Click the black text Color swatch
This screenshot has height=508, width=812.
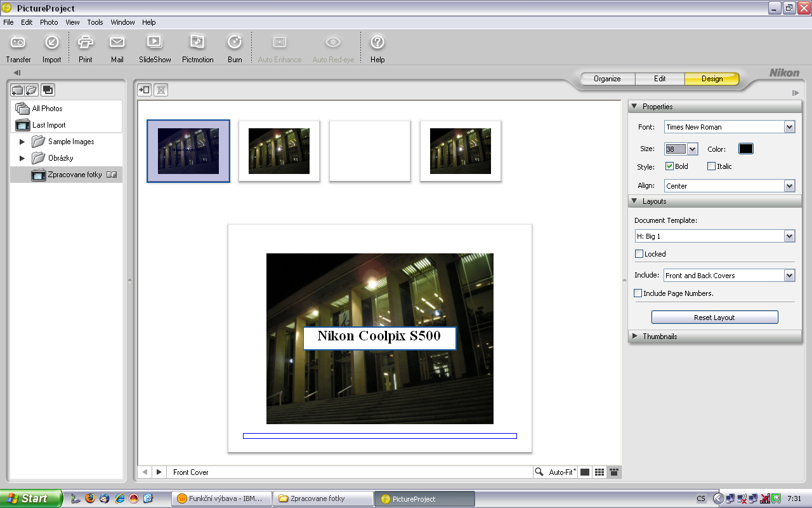point(745,149)
